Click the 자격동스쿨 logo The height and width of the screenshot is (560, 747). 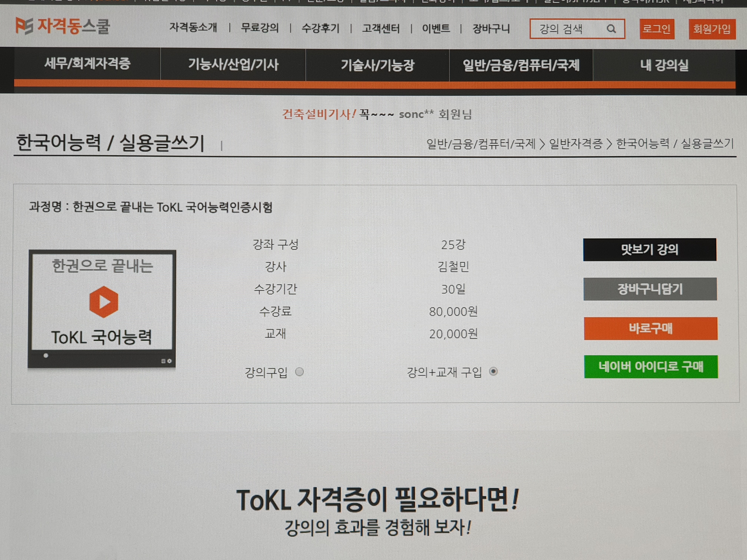tap(63, 26)
